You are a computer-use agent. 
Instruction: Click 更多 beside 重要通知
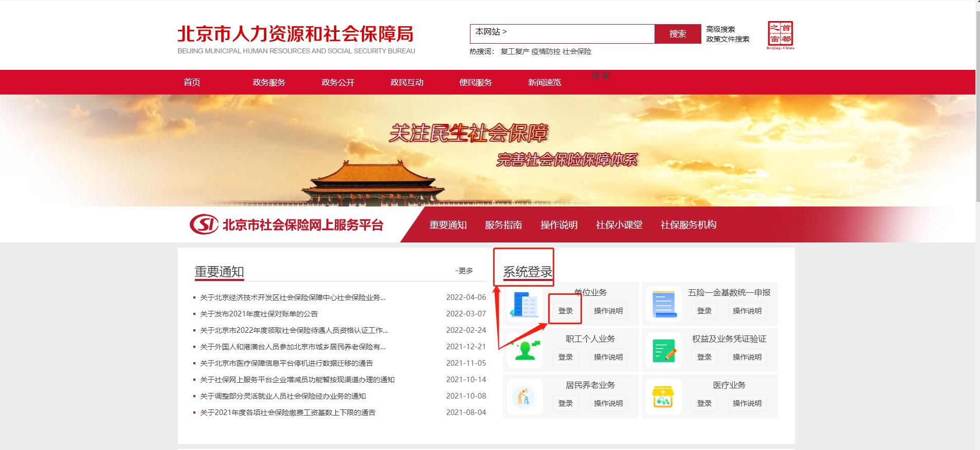pyautogui.click(x=464, y=271)
